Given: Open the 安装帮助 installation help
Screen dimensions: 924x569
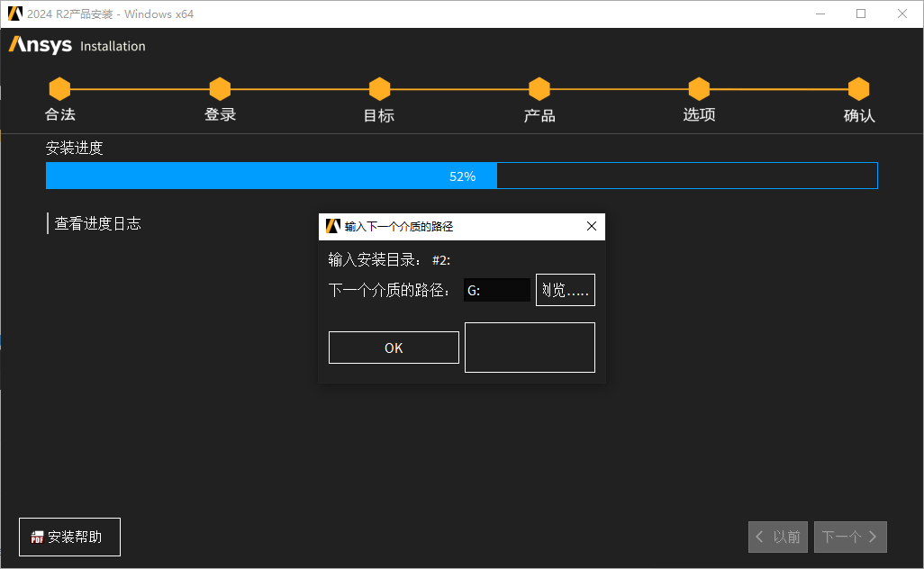Looking at the screenshot, I should point(69,537).
